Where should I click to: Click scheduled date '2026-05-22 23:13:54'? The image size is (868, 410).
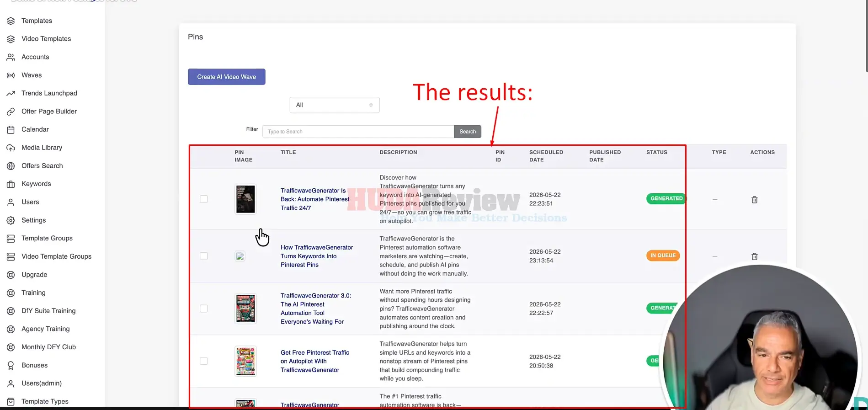[x=545, y=256]
